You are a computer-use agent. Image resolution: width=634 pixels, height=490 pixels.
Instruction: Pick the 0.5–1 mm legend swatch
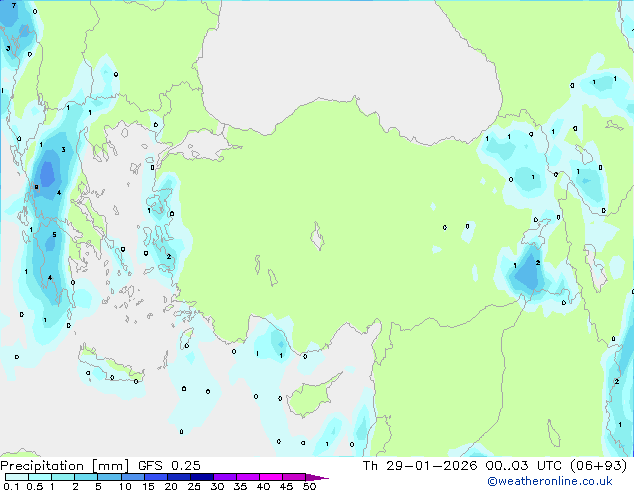pos(40,477)
